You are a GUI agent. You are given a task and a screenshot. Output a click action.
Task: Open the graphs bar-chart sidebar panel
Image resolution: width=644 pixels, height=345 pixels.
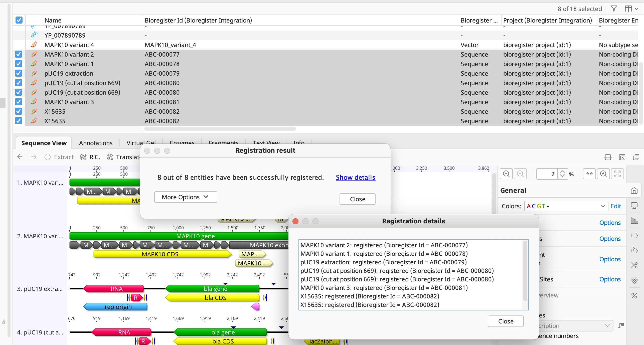pyautogui.click(x=634, y=221)
